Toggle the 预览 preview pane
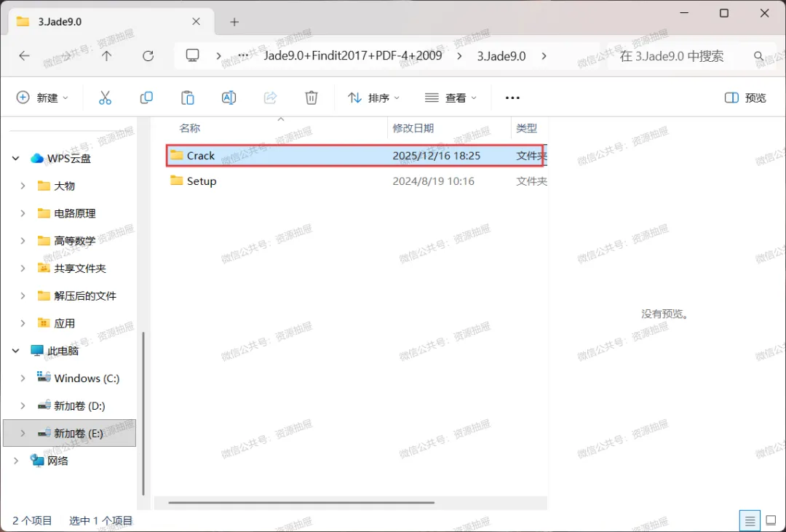786x532 pixels. 745,98
